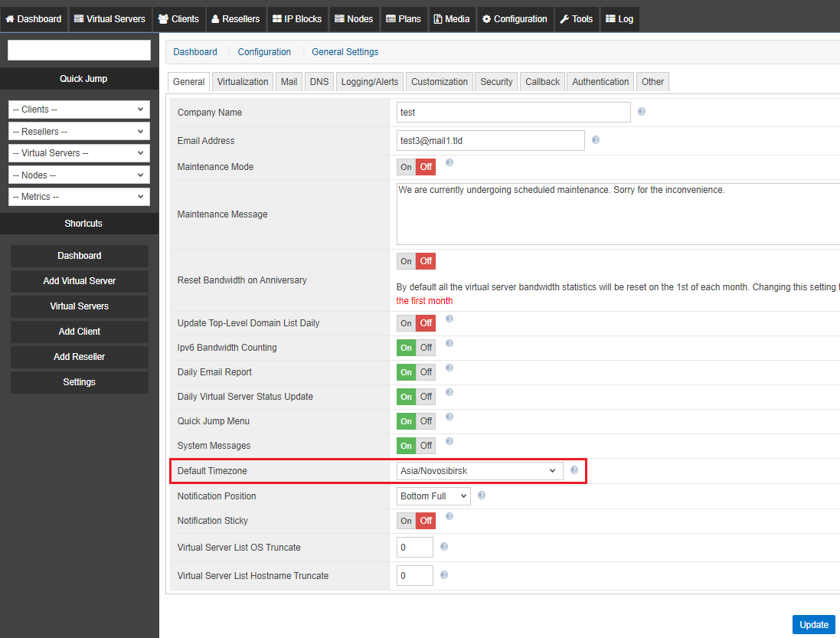The image size is (840, 638).
Task: Click help icon for Quick Jump Menu
Action: pyautogui.click(x=449, y=417)
